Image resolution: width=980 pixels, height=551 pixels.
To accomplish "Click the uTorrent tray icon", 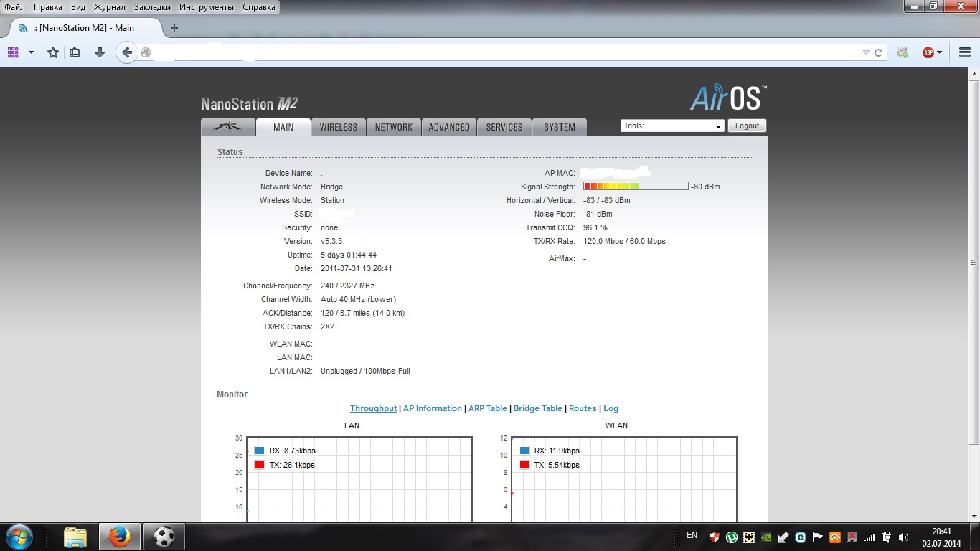I will [x=732, y=537].
